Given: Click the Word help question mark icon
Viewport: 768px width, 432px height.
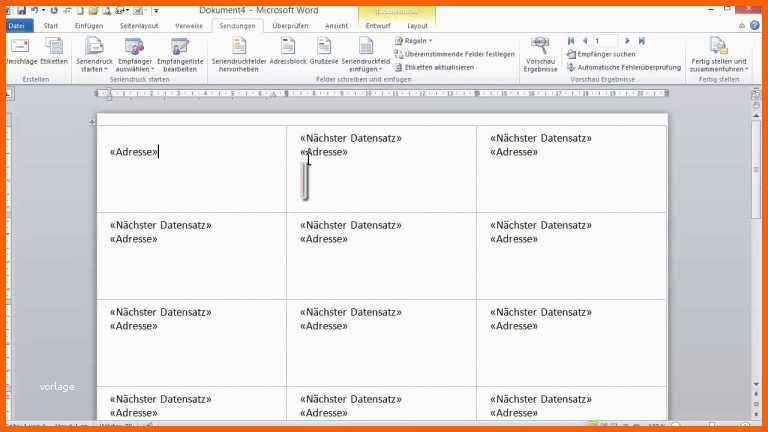Looking at the screenshot, I should (755, 25).
